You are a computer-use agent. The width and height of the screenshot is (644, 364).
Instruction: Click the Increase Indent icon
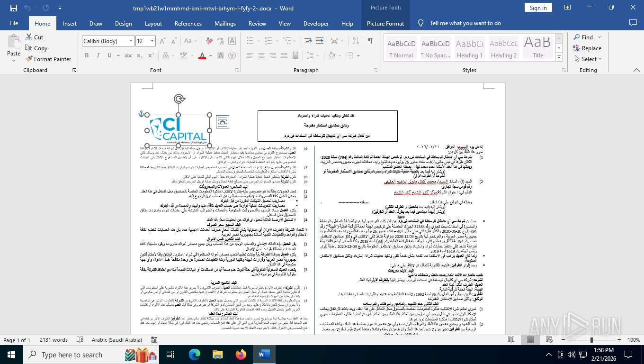tap(320, 41)
